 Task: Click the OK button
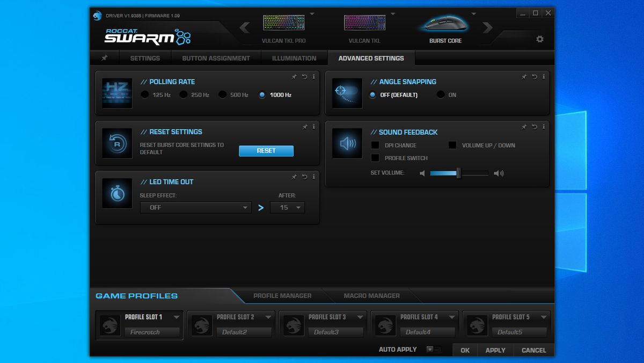point(465,350)
